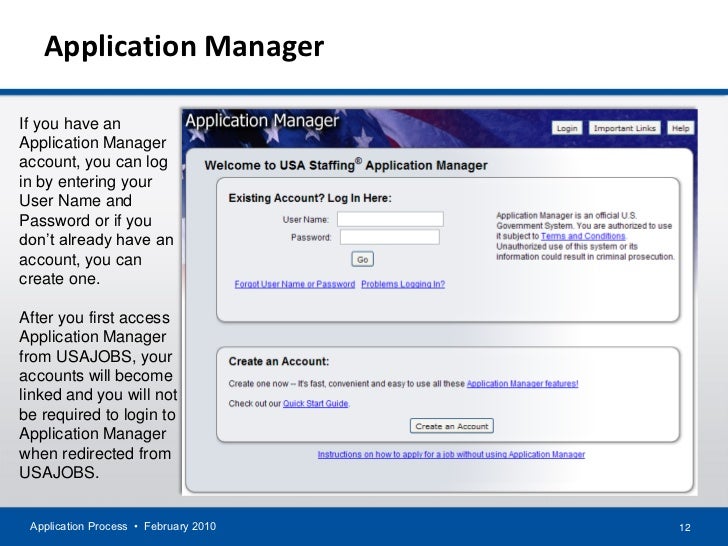Click the Create an Account button
The height and width of the screenshot is (546, 728).
coord(451,426)
